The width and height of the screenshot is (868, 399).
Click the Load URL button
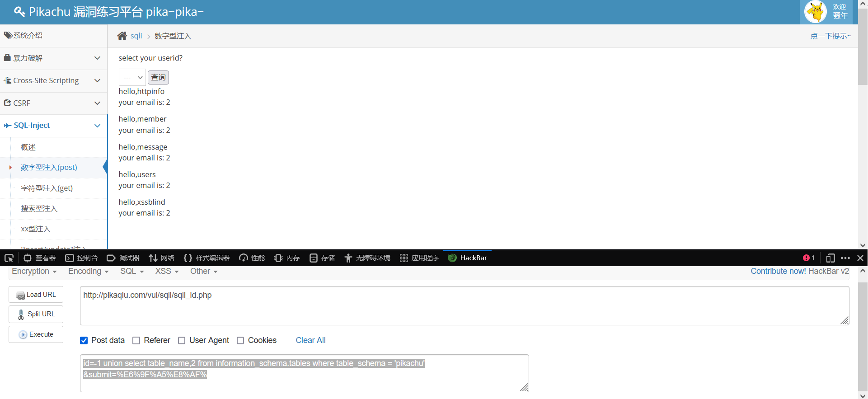pos(36,295)
